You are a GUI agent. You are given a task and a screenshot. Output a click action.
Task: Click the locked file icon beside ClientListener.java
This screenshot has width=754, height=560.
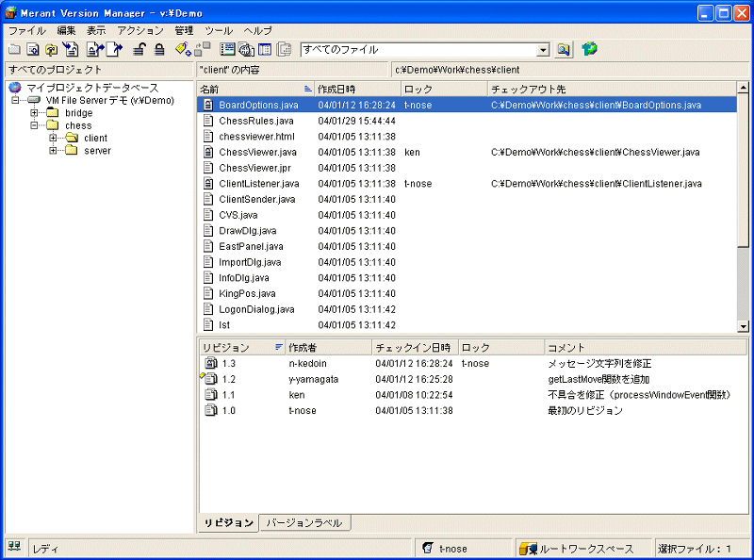click(208, 184)
